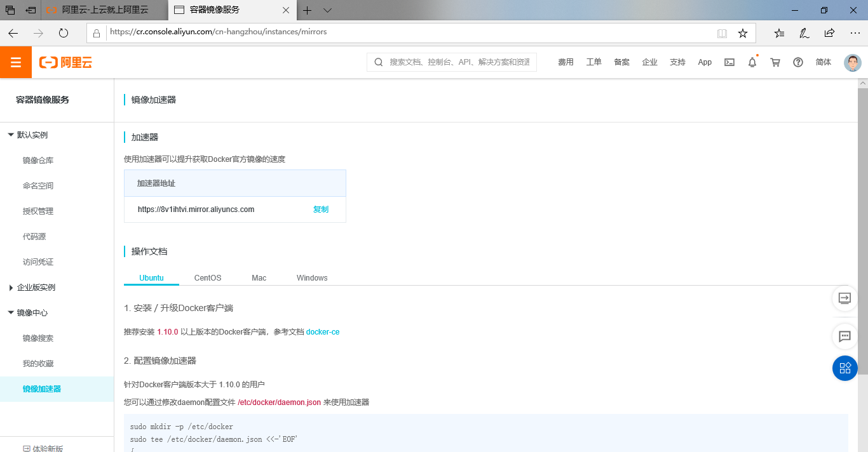Open the help question mark icon
The width and height of the screenshot is (868, 452).
798,62
